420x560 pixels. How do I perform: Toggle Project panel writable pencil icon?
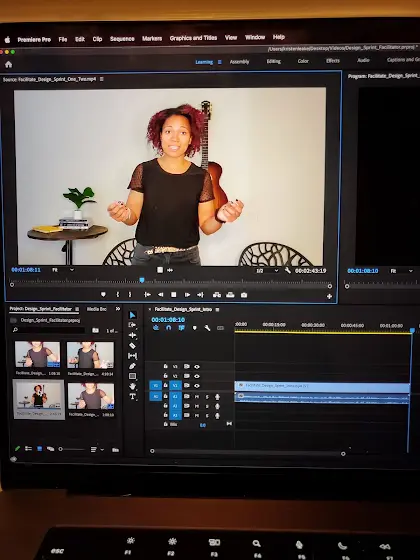[17, 449]
